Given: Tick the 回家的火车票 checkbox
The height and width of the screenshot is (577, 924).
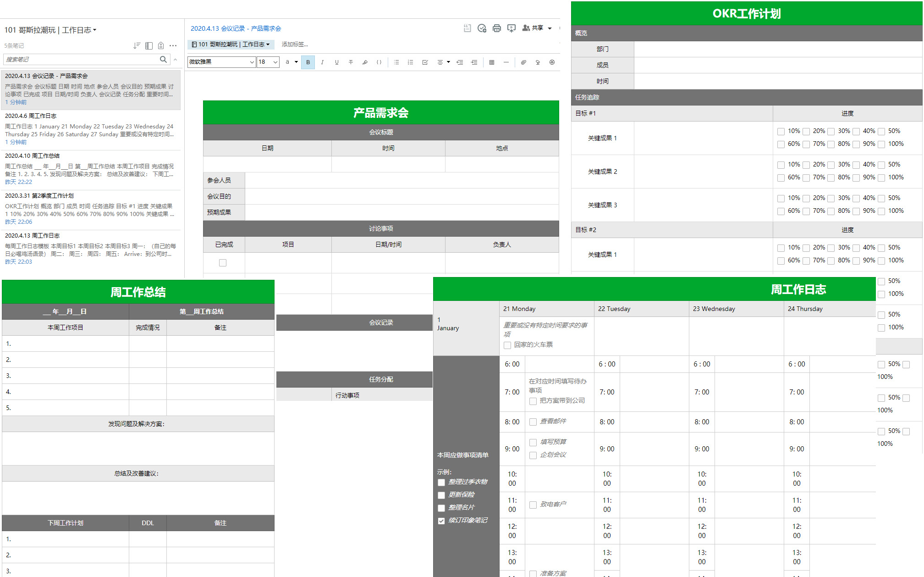Looking at the screenshot, I should [x=507, y=345].
